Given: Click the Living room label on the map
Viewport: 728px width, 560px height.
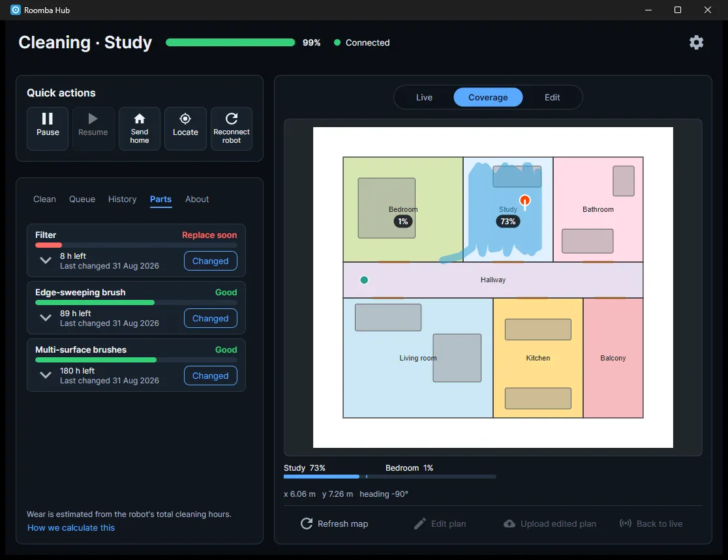Looking at the screenshot, I should point(418,358).
